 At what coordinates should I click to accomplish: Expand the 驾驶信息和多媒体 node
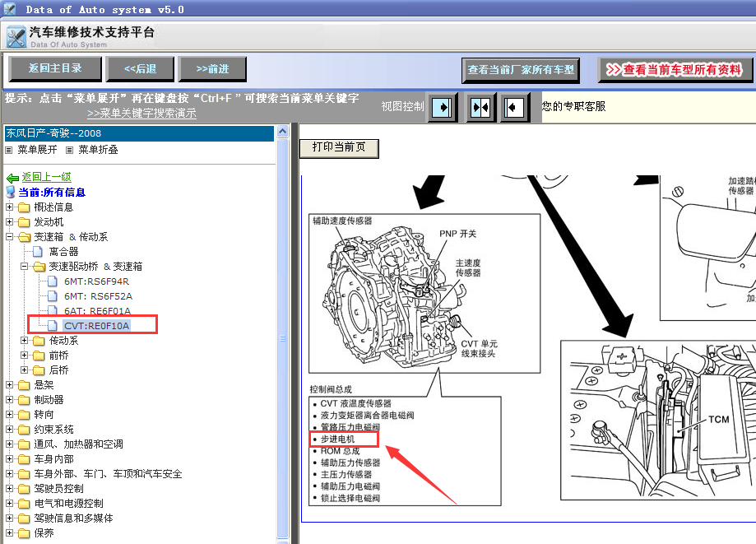point(9,518)
